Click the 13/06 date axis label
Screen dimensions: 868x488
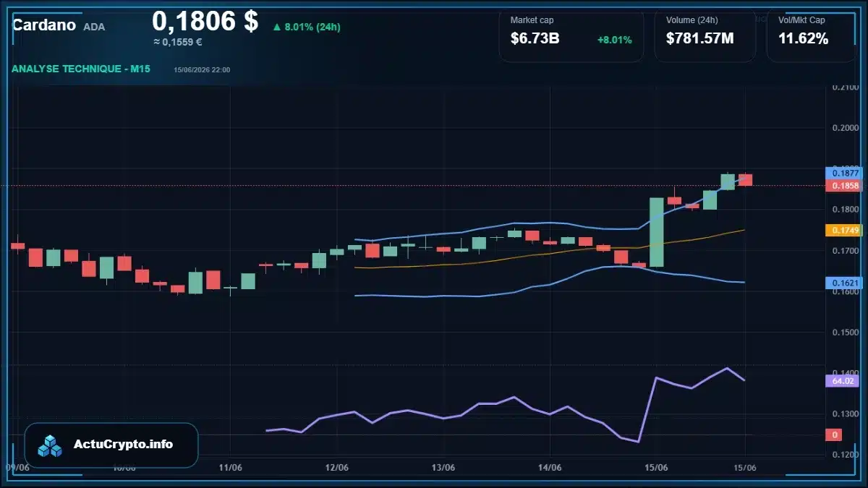pyautogui.click(x=443, y=467)
